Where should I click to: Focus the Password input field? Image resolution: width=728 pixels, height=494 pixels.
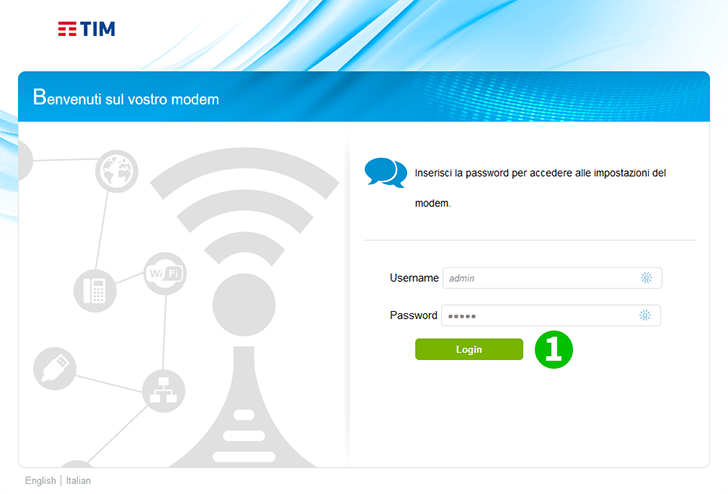pyautogui.click(x=551, y=315)
